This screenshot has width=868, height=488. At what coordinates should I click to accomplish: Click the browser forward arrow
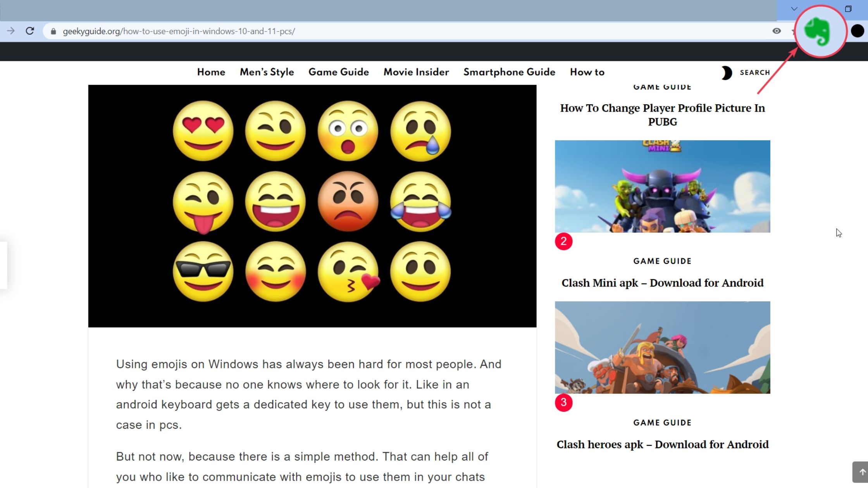(x=11, y=31)
